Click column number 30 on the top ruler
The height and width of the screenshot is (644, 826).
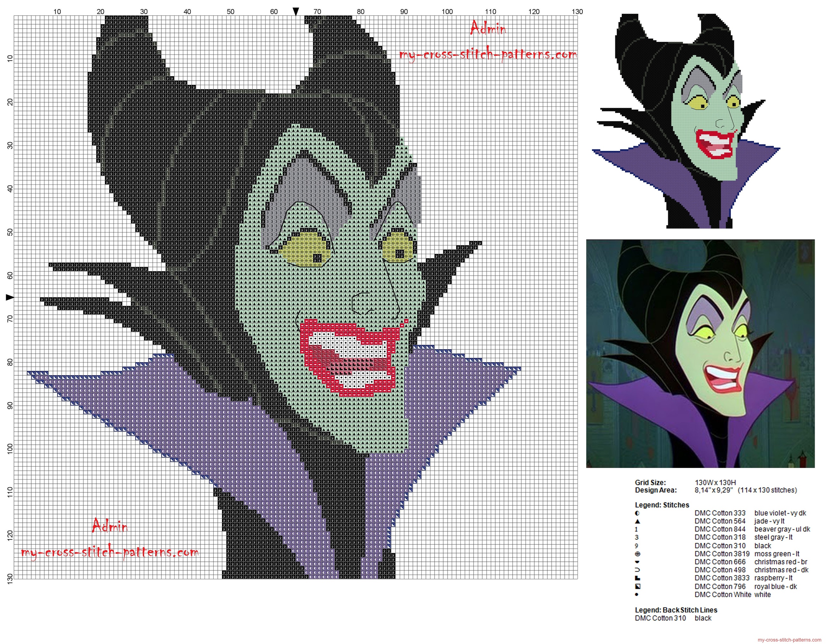144,12
